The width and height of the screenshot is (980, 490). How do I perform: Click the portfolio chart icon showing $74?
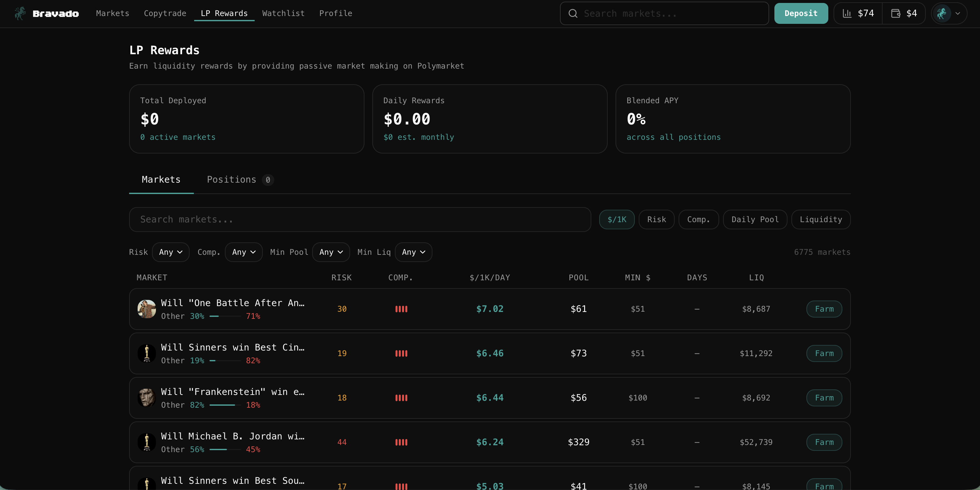847,14
